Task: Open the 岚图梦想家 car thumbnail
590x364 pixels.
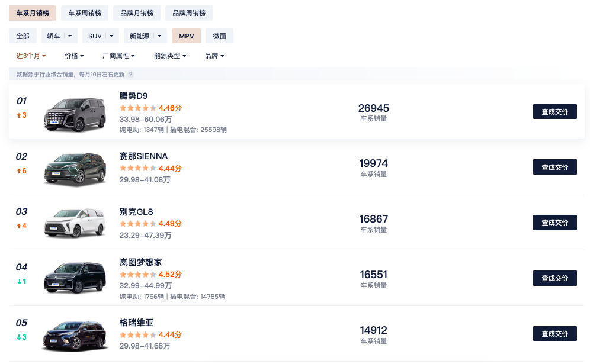Action: pos(75,278)
